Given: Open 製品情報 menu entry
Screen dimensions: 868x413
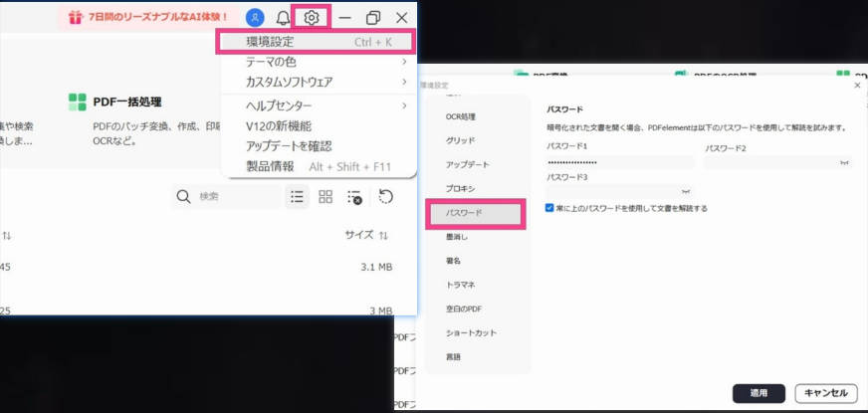Looking at the screenshot, I should 319,166.
